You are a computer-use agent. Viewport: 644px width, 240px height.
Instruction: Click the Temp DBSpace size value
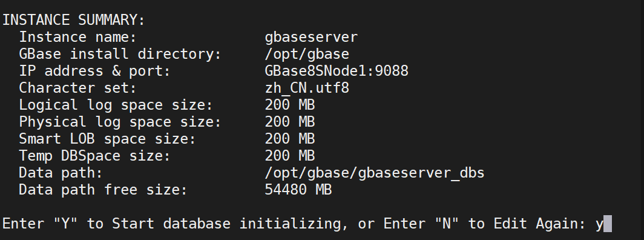tap(290, 156)
